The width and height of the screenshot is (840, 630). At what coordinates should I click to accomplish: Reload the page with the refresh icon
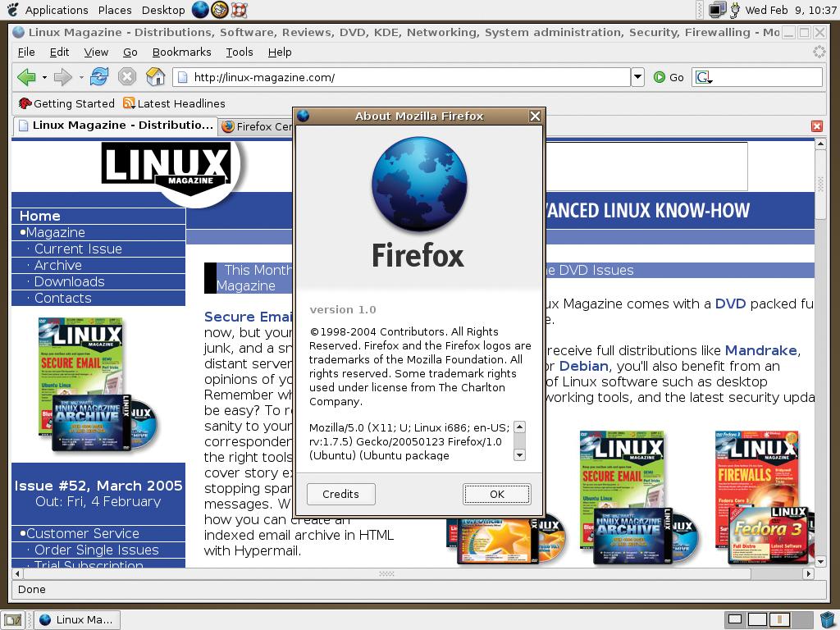point(99,76)
